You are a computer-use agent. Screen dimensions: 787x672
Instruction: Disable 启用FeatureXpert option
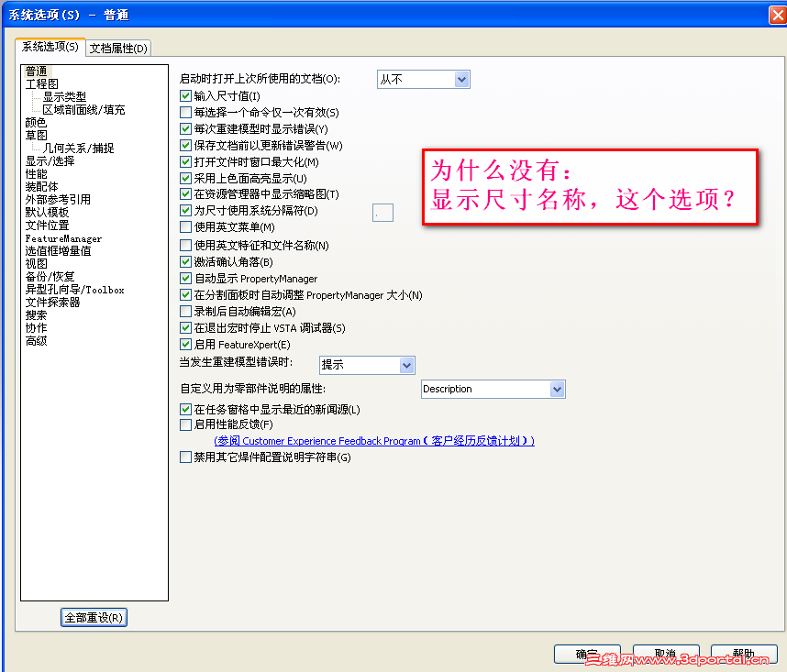[185, 344]
